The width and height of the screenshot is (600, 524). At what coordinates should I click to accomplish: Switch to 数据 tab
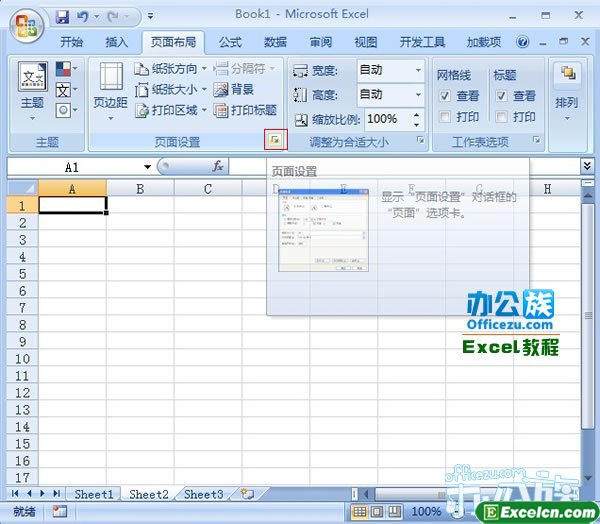(276, 42)
